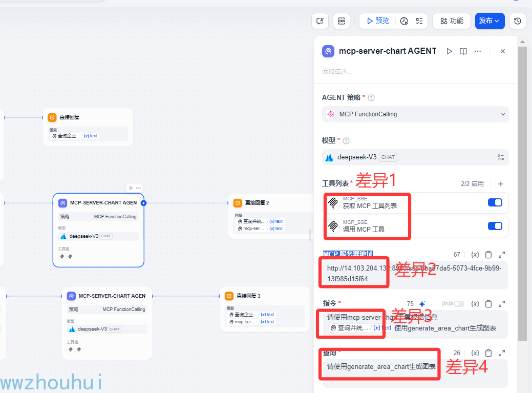Toggle the 调用 MCP 工具 tool switch
Screen dimensions: 532x393
pyautogui.click(x=495, y=226)
